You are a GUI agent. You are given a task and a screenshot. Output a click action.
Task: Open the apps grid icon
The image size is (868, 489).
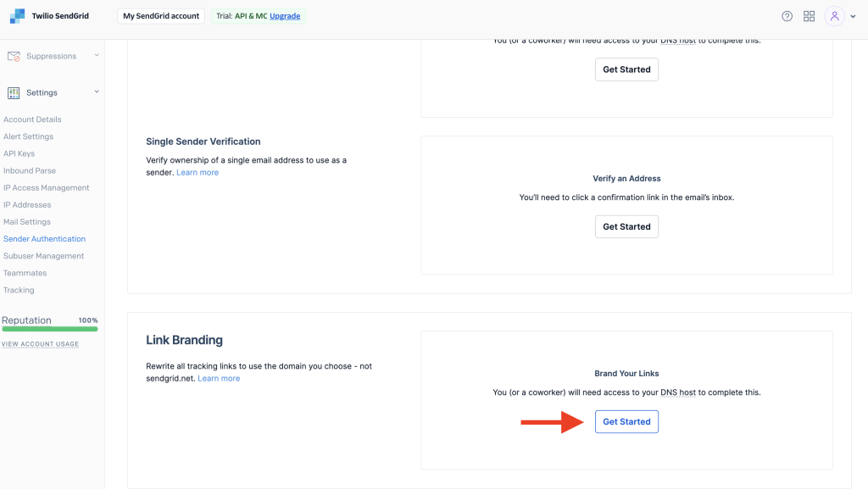[x=809, y=16]
